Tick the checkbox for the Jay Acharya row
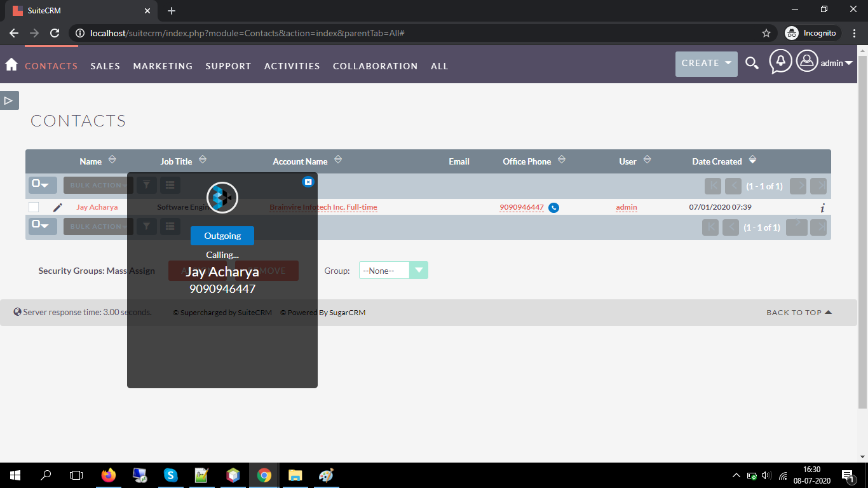Screen dimensions: 868x488 (x=34, y=207)
